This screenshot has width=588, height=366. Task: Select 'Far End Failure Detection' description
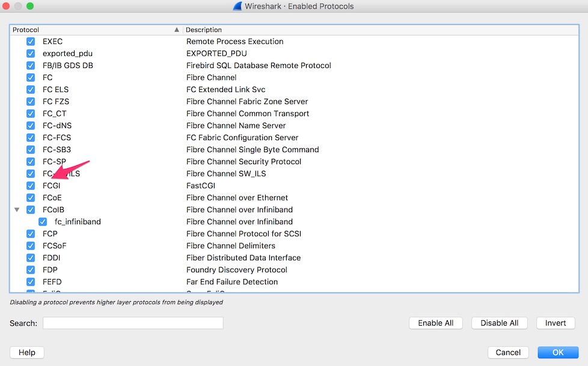pos(232,282)
